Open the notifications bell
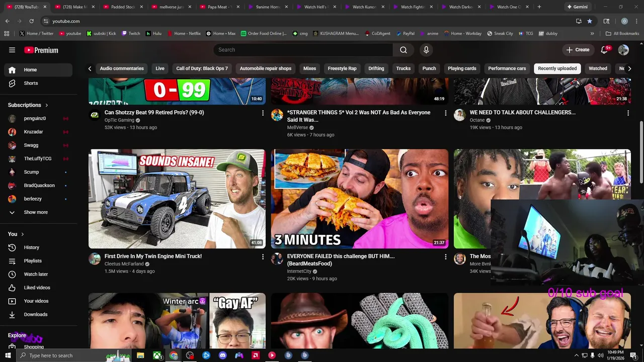 point(605,50)
